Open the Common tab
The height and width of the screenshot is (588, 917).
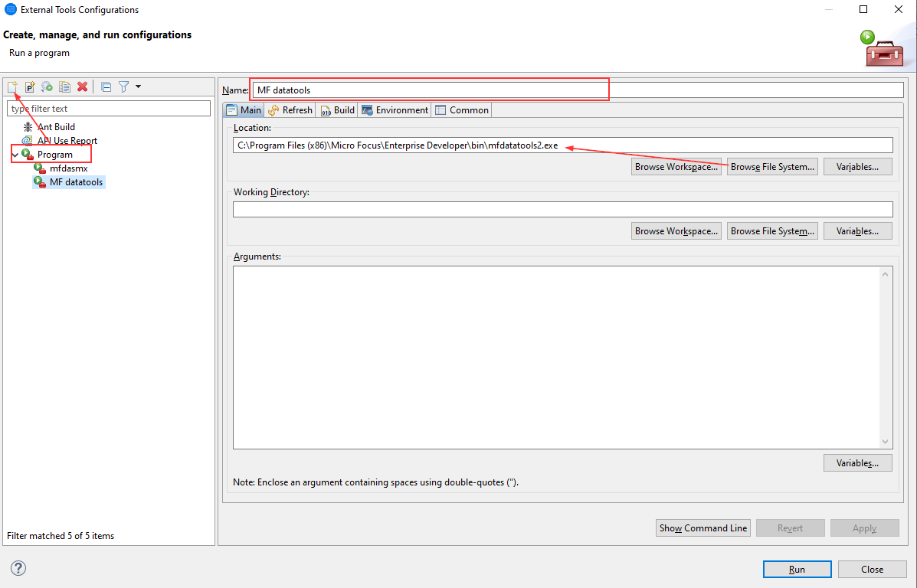click(x=461, y=109)
